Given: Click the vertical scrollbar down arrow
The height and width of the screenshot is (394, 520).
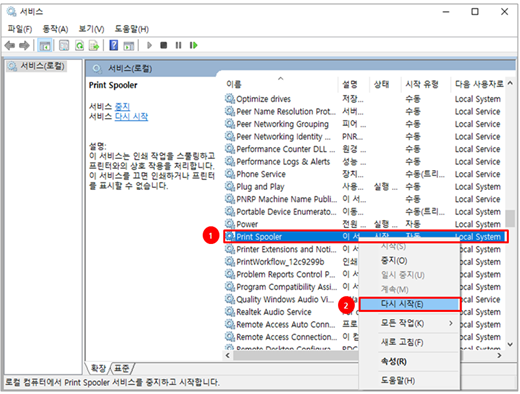Looking at the screenshot, I should point(510,344).
